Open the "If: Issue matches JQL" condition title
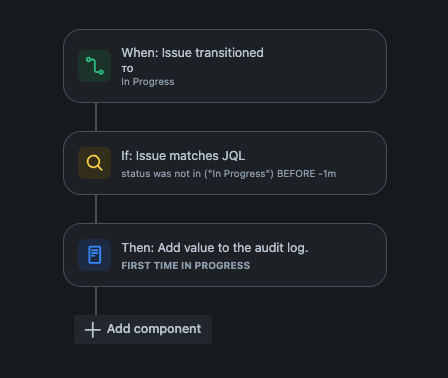 [x=183, y=156]
